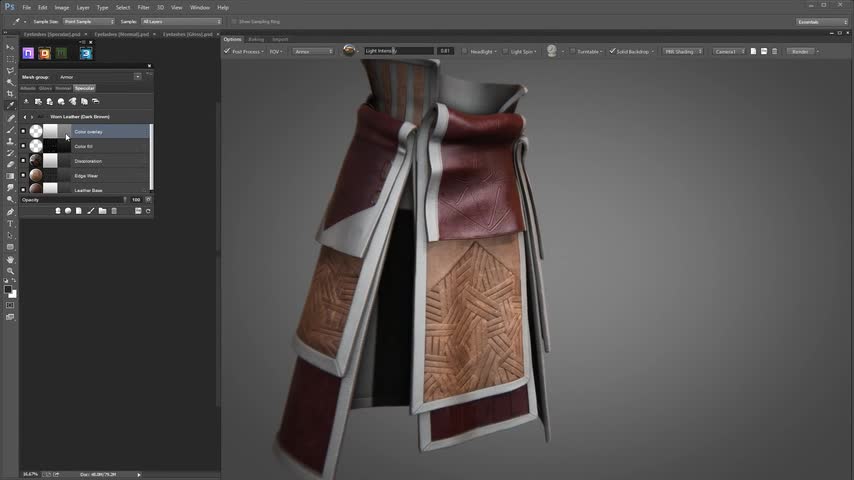Open the blue 3DO plugin icon
The height and width of the screenshot is (480, 854).
coord(86,53)
